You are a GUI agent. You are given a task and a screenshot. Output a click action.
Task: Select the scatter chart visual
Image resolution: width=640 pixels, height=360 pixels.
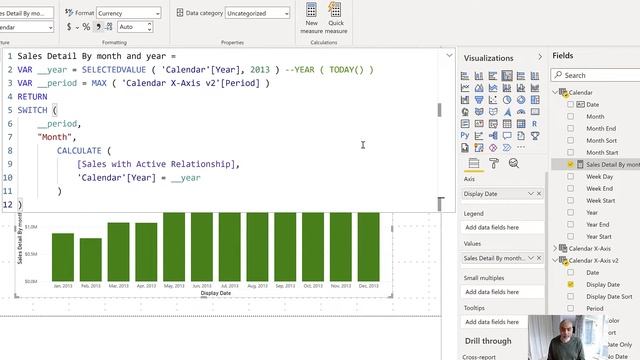[493, 100]
